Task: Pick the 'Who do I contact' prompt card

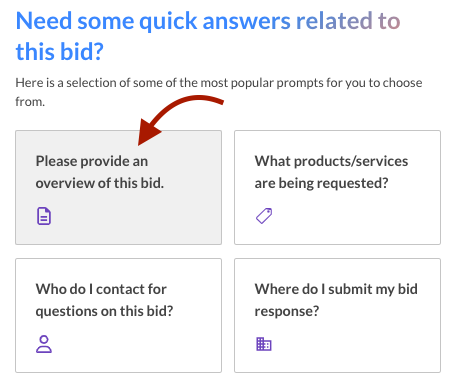Action: pyautogui.click(x=118, y=315)
